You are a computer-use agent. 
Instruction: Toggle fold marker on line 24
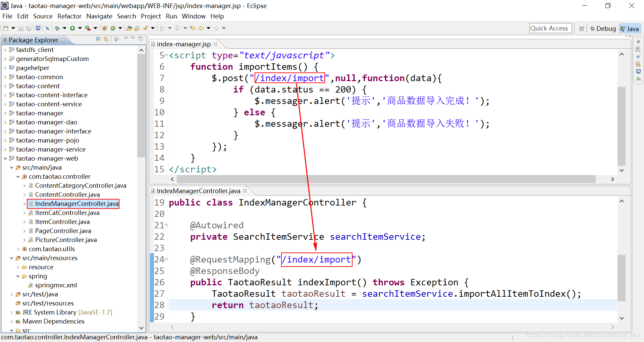[166, 259]
